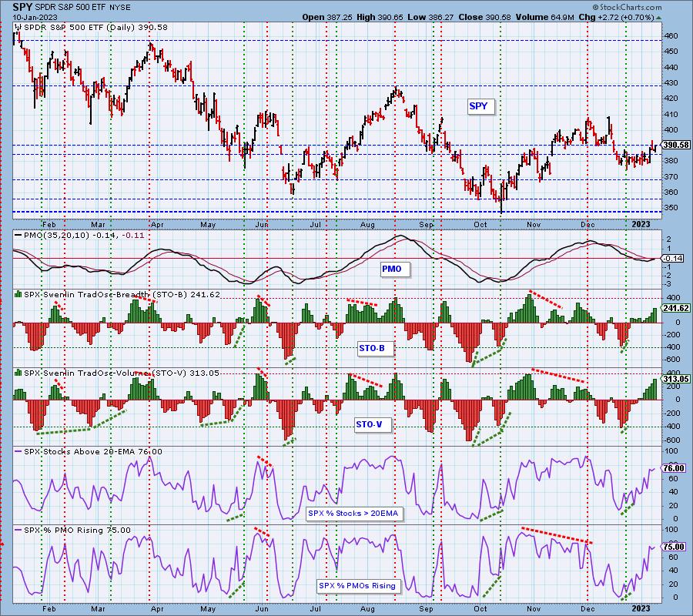This screenshot has height=616, width=693.
Task: Click the StockCharts.com label
Action: tap(628, 8)
